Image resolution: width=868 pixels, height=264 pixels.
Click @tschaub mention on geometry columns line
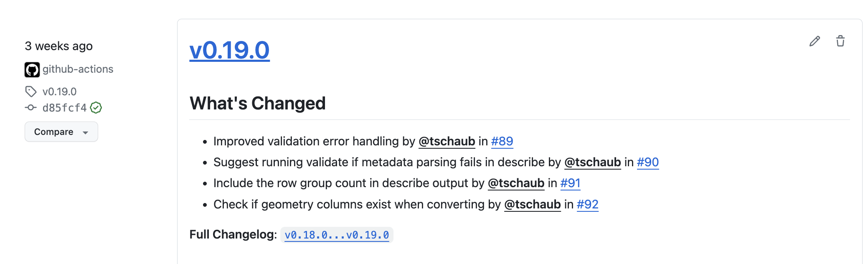tap(532, 205)
